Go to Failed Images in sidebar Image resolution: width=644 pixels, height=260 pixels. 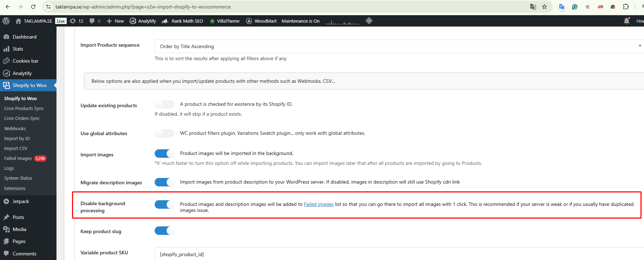click(18, 158)
